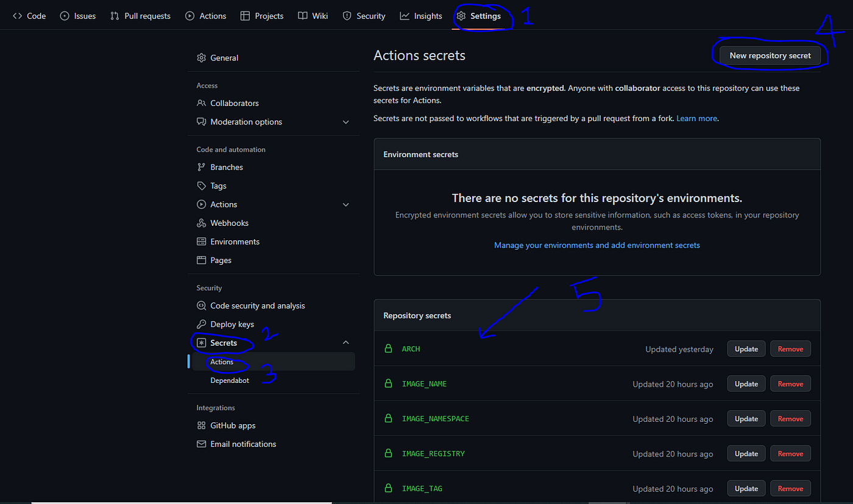Click the lock icon beside IMAGE_REGISTRY
The width and height of the screenshot is (853, 504).
click(x=388, y=453)
